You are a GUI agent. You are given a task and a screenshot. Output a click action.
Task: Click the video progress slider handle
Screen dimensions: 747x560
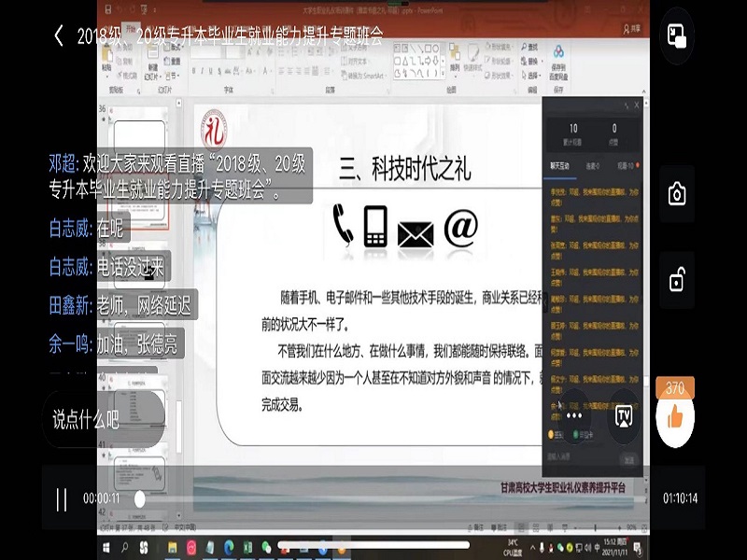tap(140, 498)
